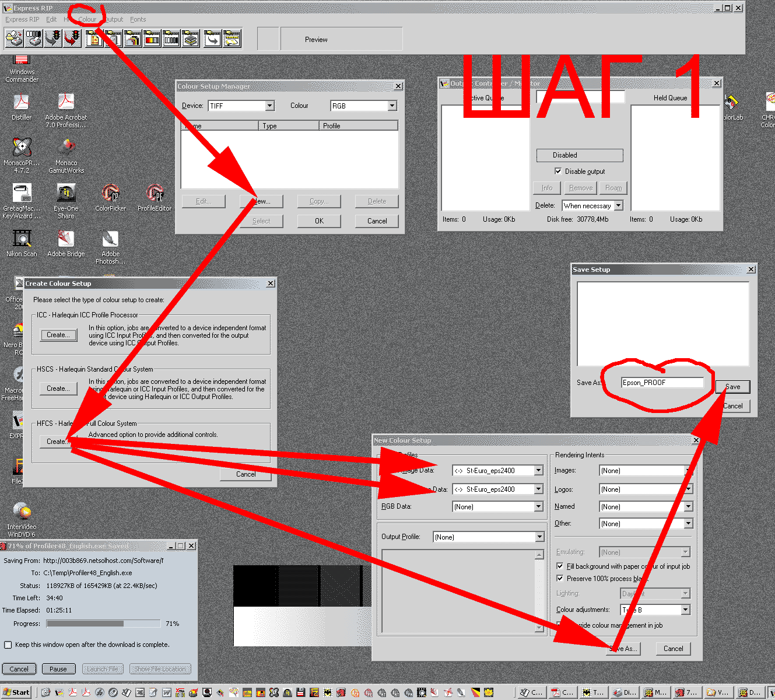775x700 pixels.
Task: Click the Preview panel in Express RIP
Action: point(341,40)
